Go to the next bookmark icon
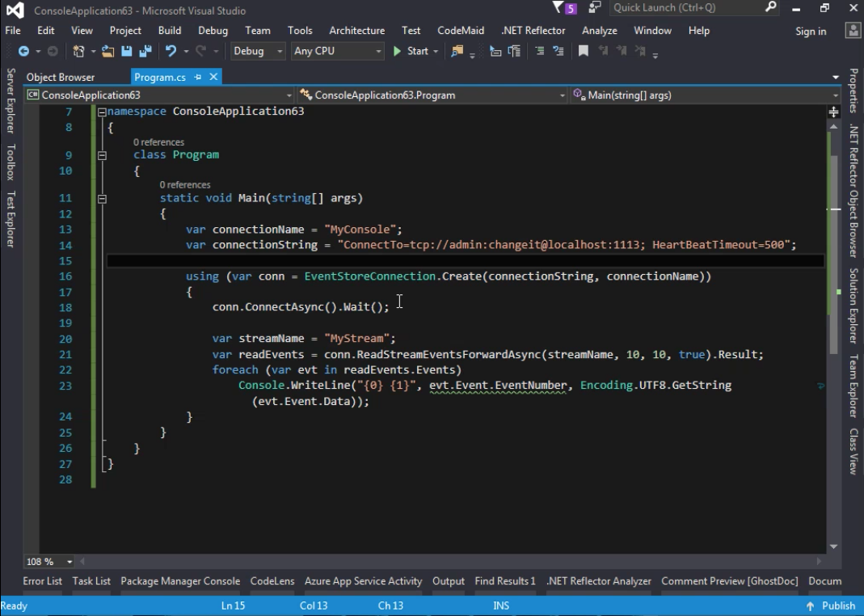The image size is (864, 616). click(622, 51)
